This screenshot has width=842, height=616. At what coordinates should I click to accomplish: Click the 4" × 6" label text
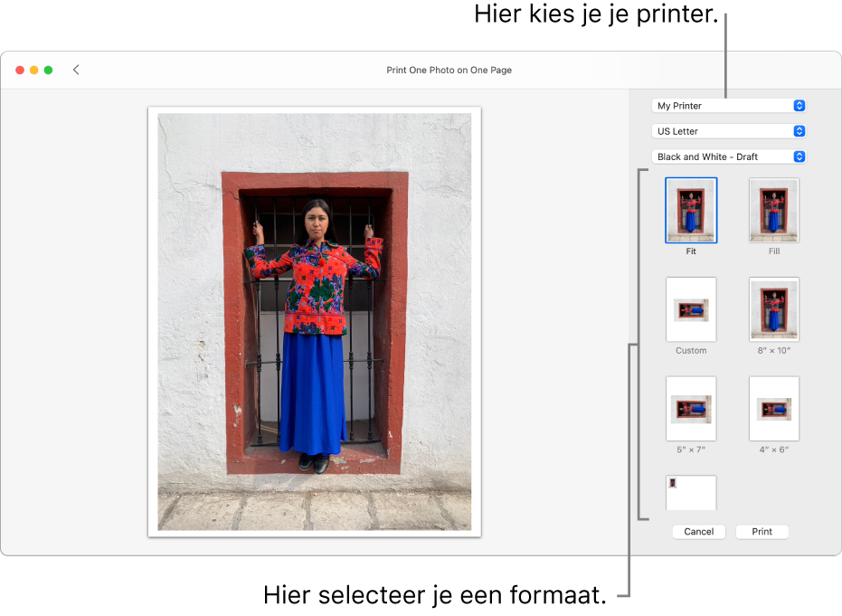pos(774,450)
